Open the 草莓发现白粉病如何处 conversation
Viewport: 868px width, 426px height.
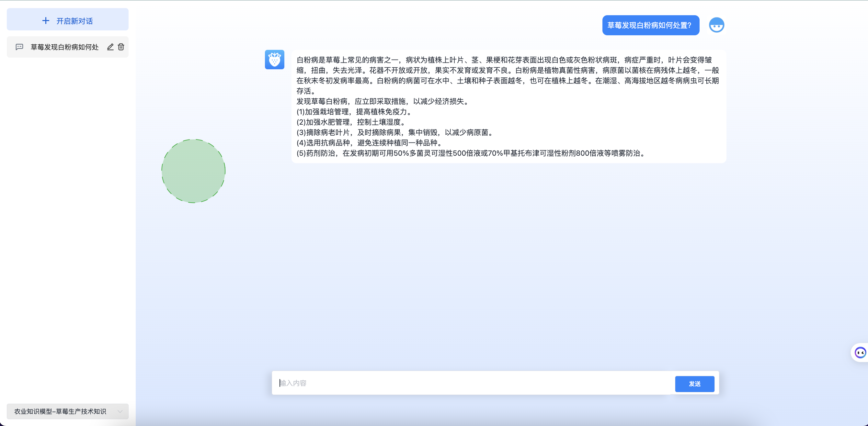tap(64, 47)
